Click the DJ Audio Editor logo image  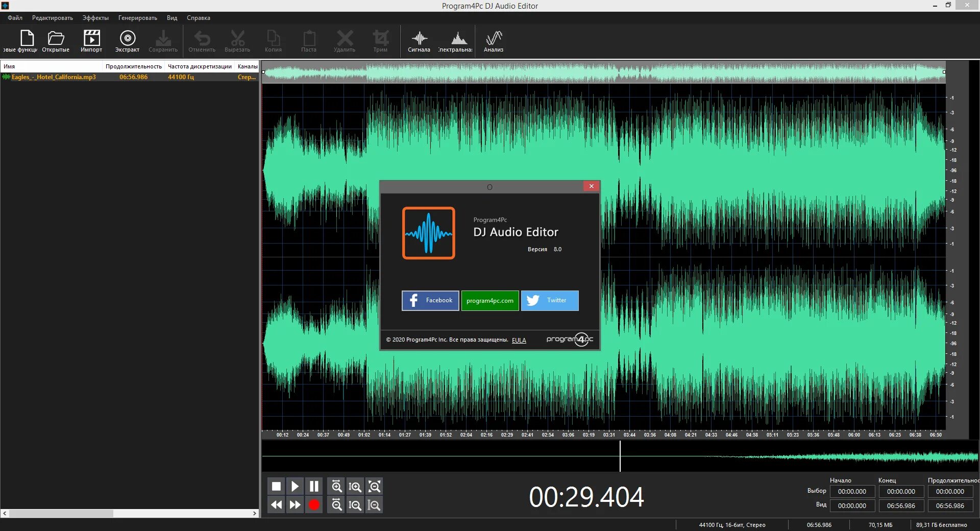(x=429, y=233)
